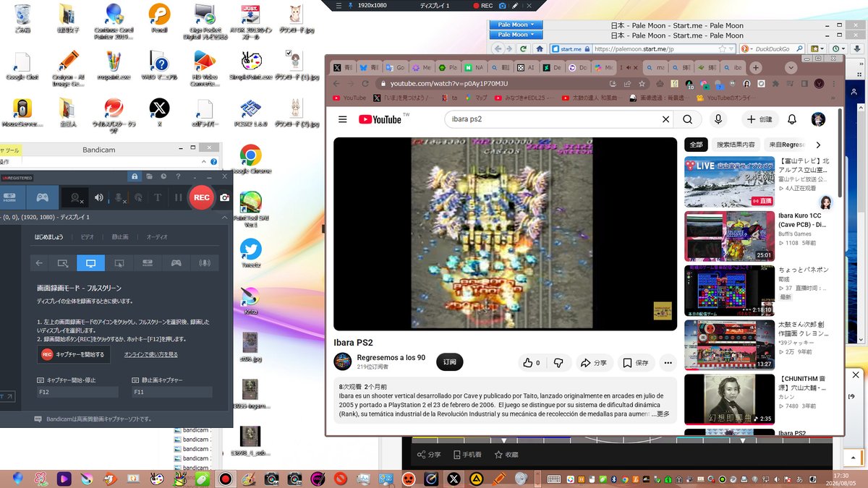The width and height of the screenshot is (868, 488).
Task: Click 保存 save button under video
Action: pyautogui.click(x=636, y=363)
